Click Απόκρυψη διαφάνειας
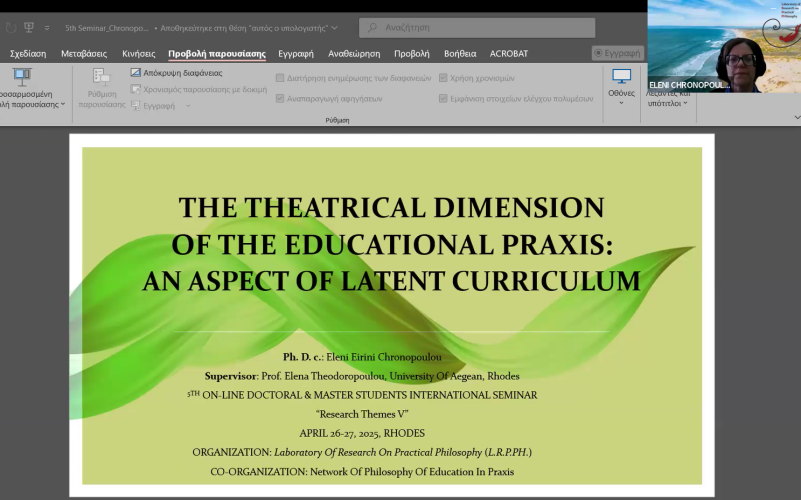 click(177, 73)
